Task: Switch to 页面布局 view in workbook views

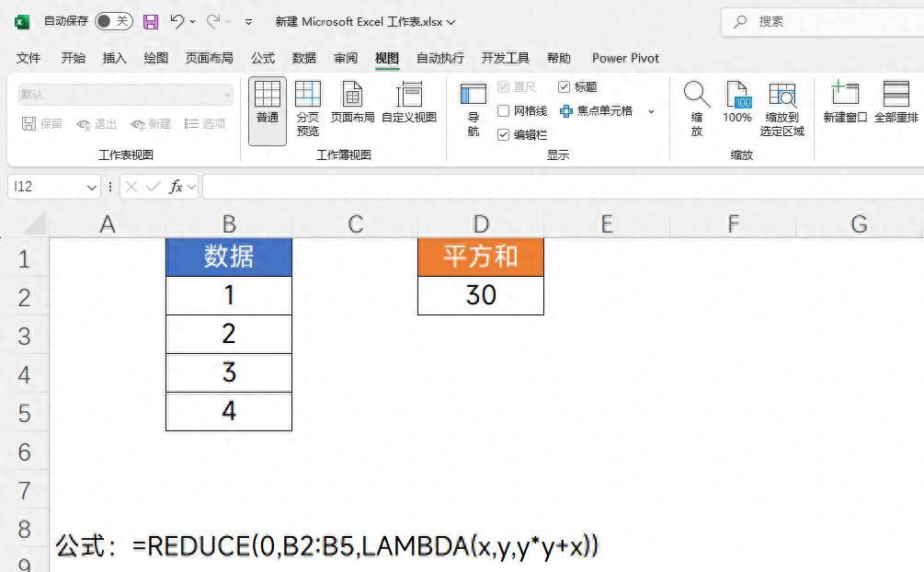Action: point(352,103)
